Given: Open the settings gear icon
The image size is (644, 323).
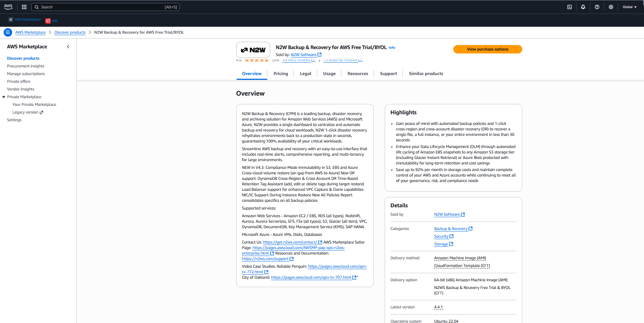Looking at the screenshot, I should [x=611, y=7].
